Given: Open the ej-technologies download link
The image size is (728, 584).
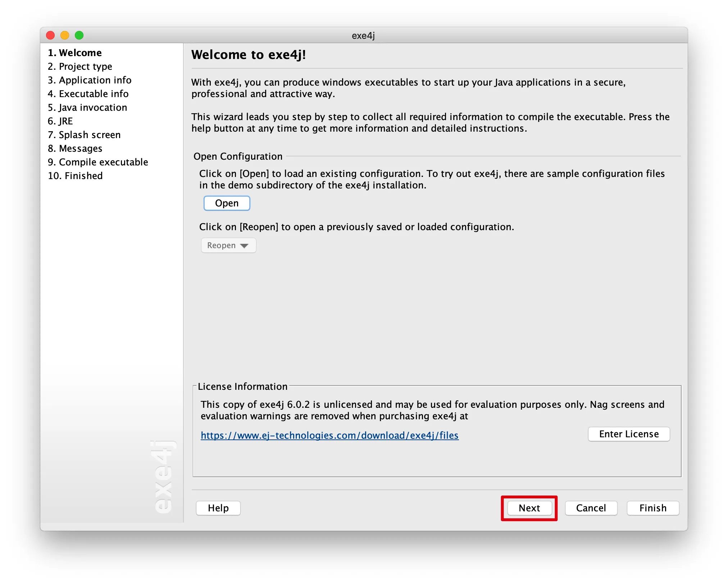Looking at the screenshot, I should pos(329,435).
